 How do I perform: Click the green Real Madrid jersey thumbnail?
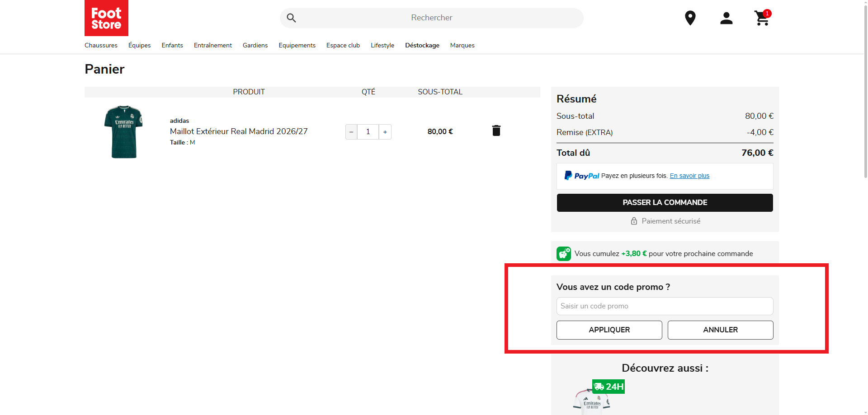pos(123,132)
